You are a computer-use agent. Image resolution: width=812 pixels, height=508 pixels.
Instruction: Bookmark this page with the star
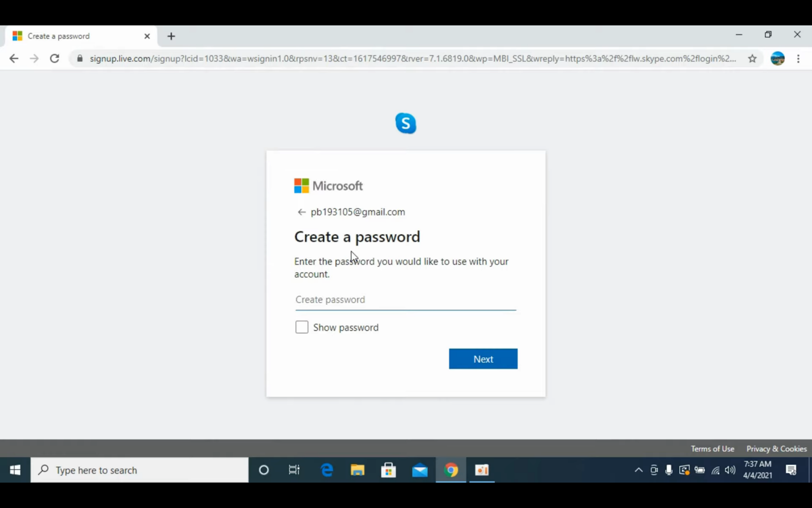coord(752,58)
